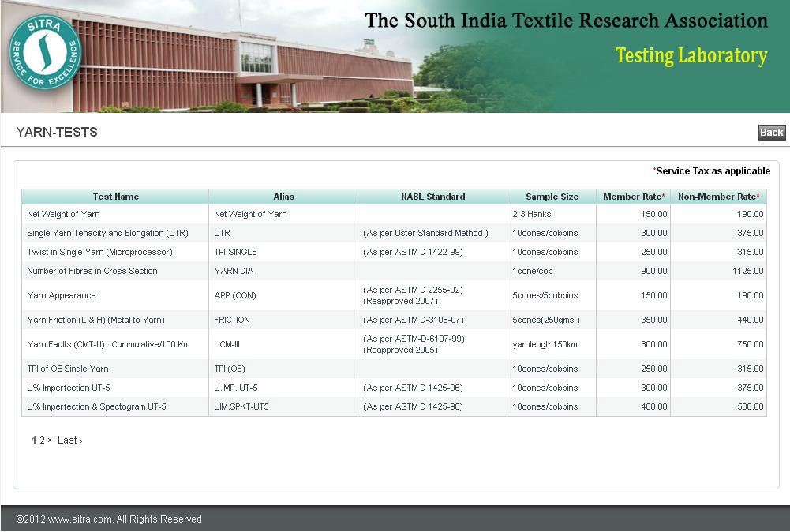Click the SITRA circular logo
The width and height of the screenshot is (790, 532).
pyautogui.click(x=45, y=52)
